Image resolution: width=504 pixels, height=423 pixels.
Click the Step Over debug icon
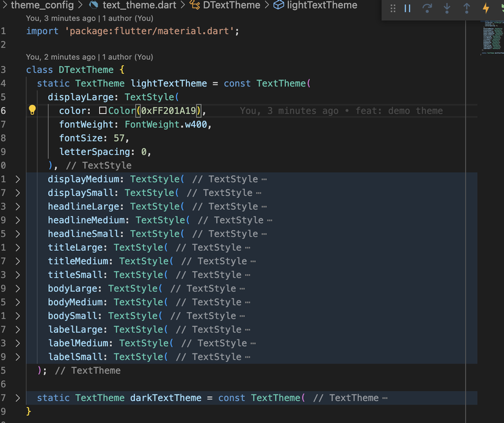(427, 9)
